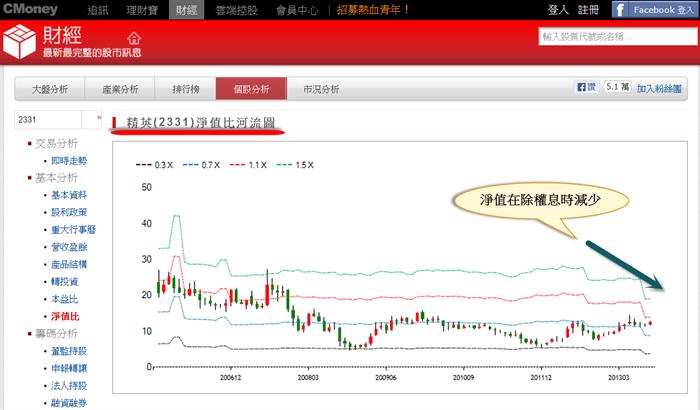Click the 50 y-axis label
Viewport: 700px width, 410px height.
tap(146, 187)
